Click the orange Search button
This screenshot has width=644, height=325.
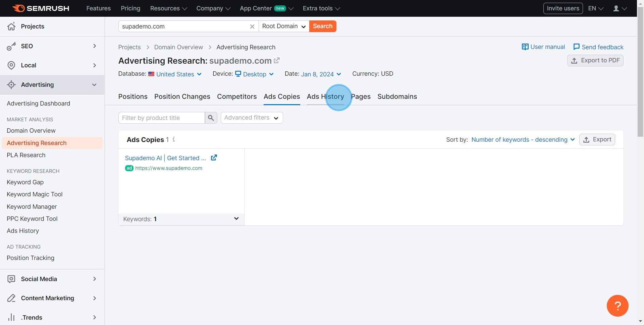click(x=323, y=26)
